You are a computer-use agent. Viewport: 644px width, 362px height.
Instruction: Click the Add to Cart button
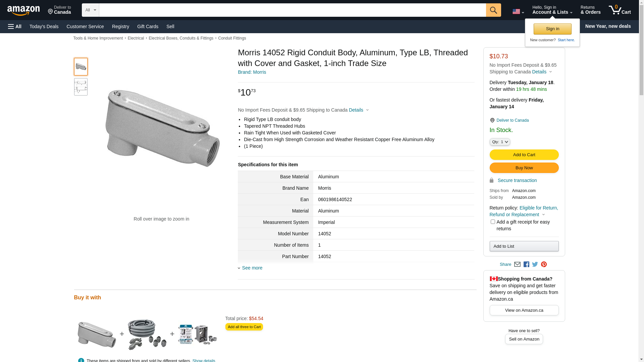click(524, 155)
